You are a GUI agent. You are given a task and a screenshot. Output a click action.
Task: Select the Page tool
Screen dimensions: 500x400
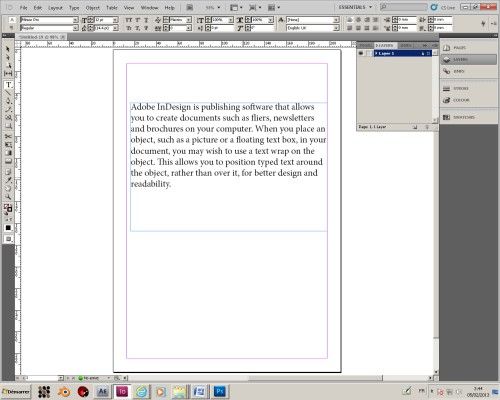(x=8, y=65)
